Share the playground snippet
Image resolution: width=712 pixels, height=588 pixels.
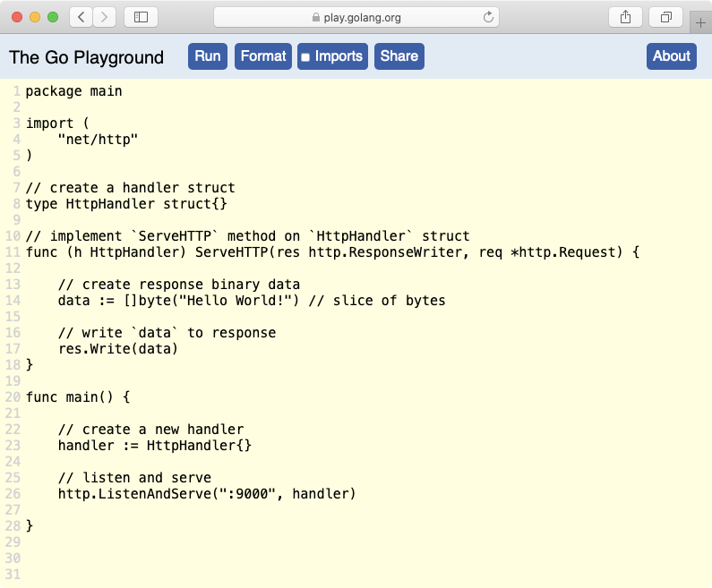pyautogui.click(x=399, y=56)
